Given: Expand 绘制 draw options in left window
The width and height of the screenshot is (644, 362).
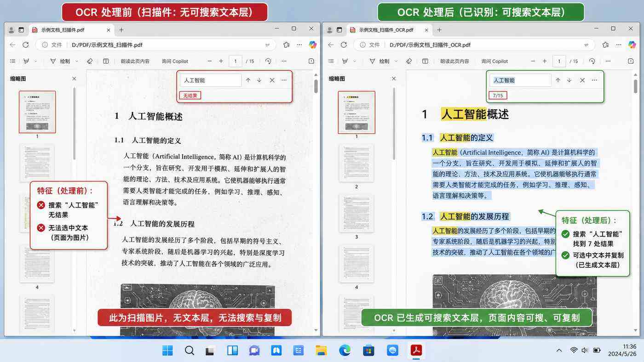Looking at the screenshot, I should click(x=77, y=61).
